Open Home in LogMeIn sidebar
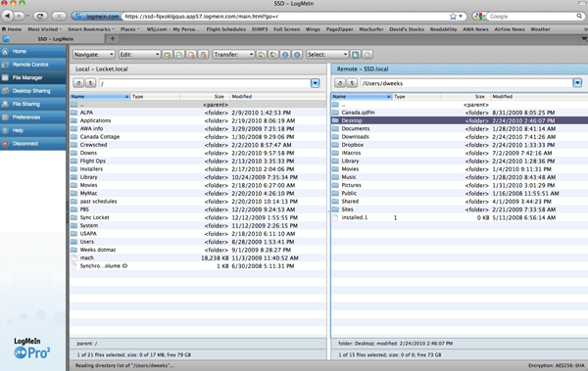 click(x=33, y=51)
